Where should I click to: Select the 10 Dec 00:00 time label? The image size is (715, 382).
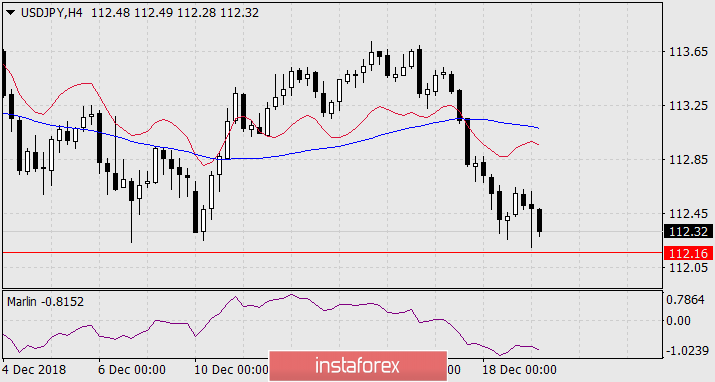[232, 369]
